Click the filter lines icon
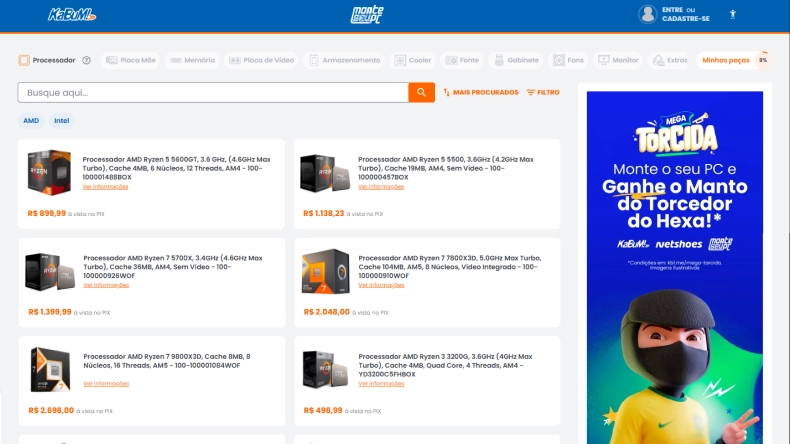This screenshot has width=790, height=444. [x=531, y=93]
